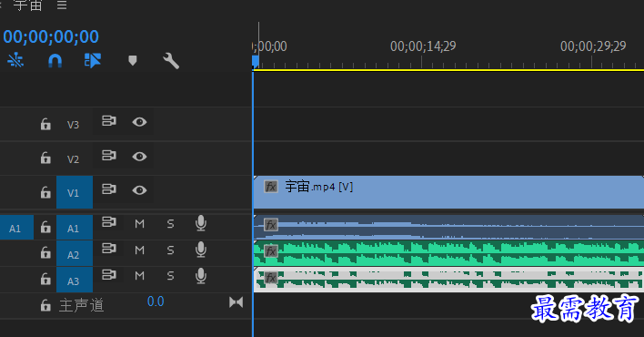Click ruler at 00;00;14;29 timecode

tap(423, 46)
